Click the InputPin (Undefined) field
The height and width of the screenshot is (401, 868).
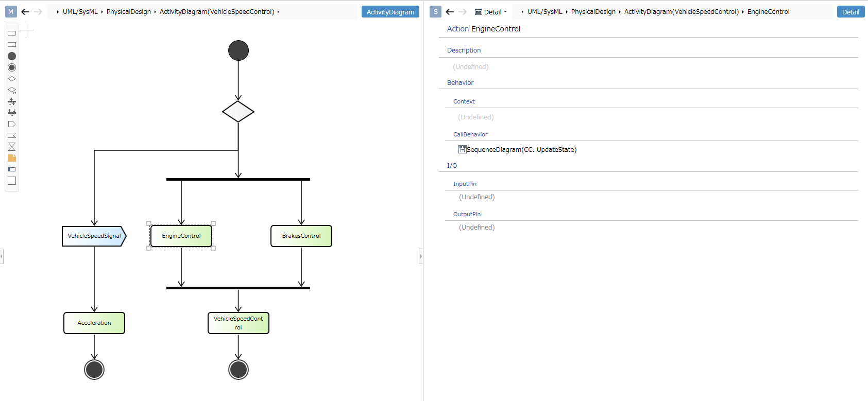pyautogui.click(x=476, y=197)
